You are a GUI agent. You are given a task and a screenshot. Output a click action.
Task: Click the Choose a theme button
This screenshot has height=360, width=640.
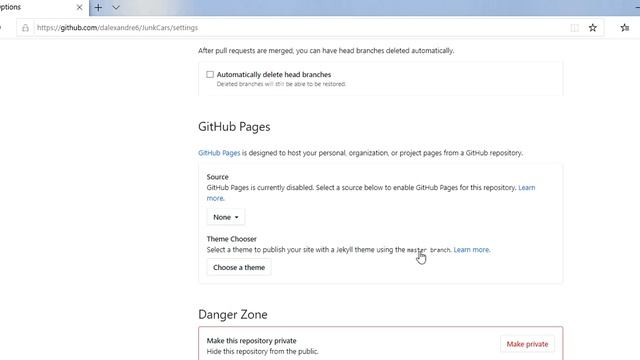[x=239, y=267]
